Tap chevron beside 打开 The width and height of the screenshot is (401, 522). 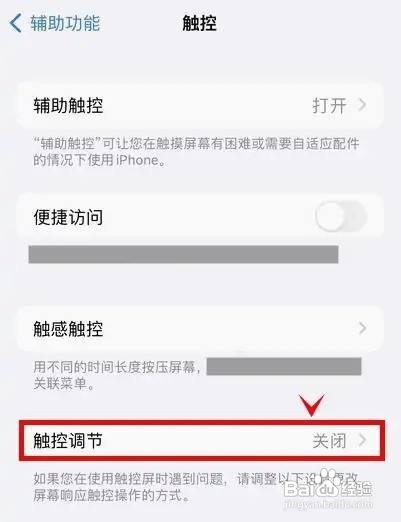(362, 105)
